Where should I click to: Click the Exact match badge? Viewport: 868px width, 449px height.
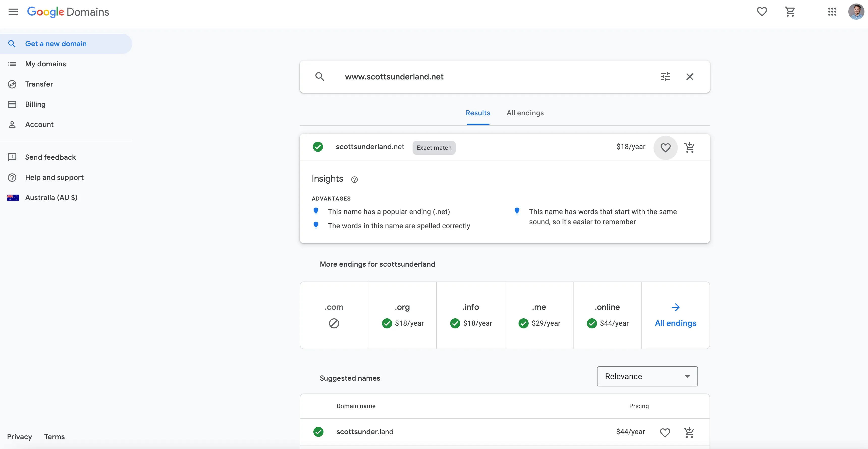(434, 148)
